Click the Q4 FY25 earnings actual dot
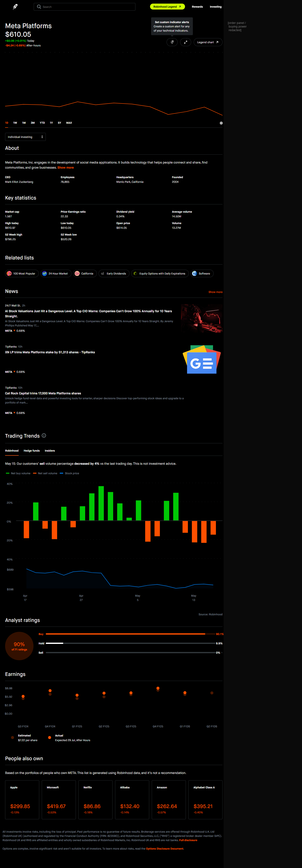The height and width of the screenshot is (868, 302). click(158, 688)
